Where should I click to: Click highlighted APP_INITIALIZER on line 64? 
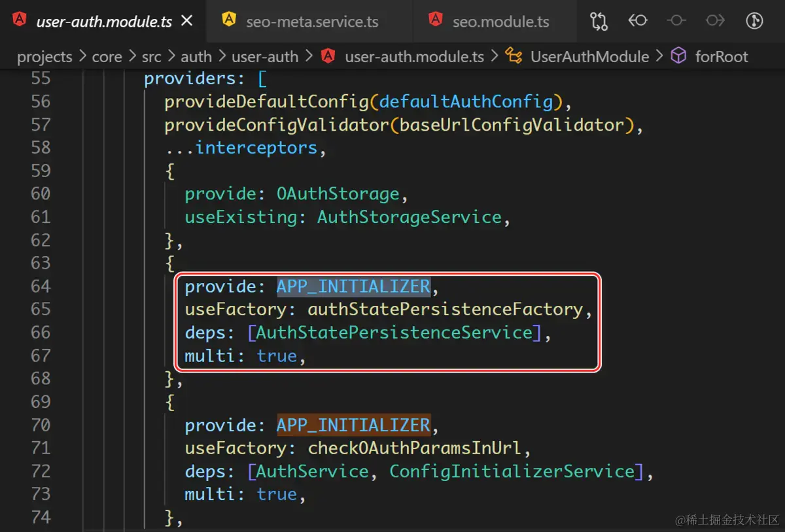[x=353, y=286]
